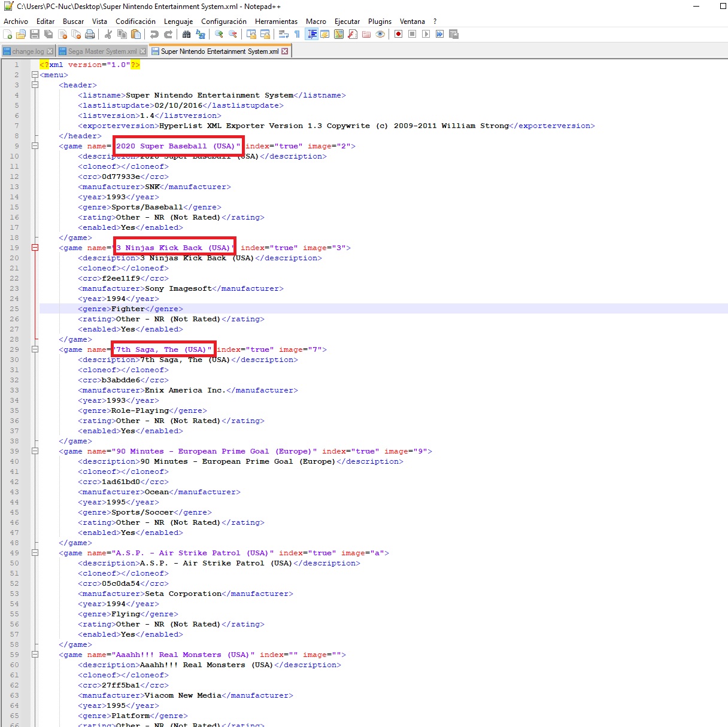
Task: Toggle file monitoring eye icon
Action: pyautogui.click(x=380, y=34)
